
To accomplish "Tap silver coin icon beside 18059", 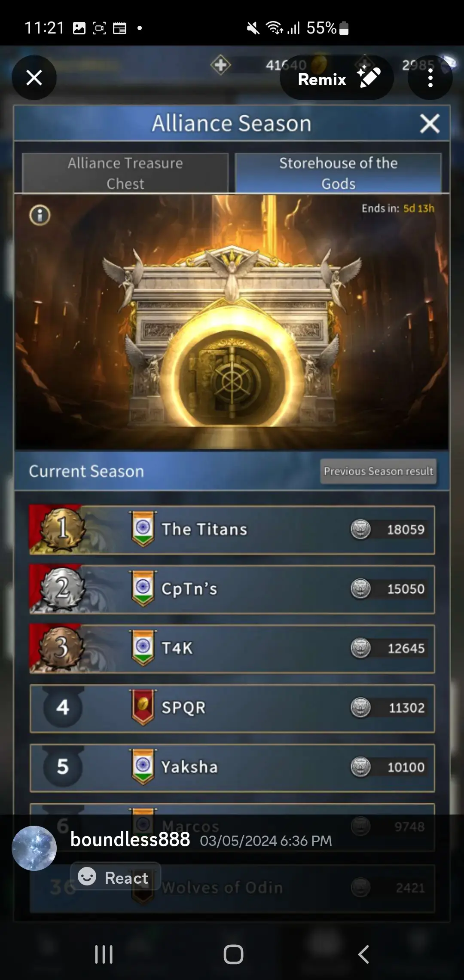I will coord(360,529).
